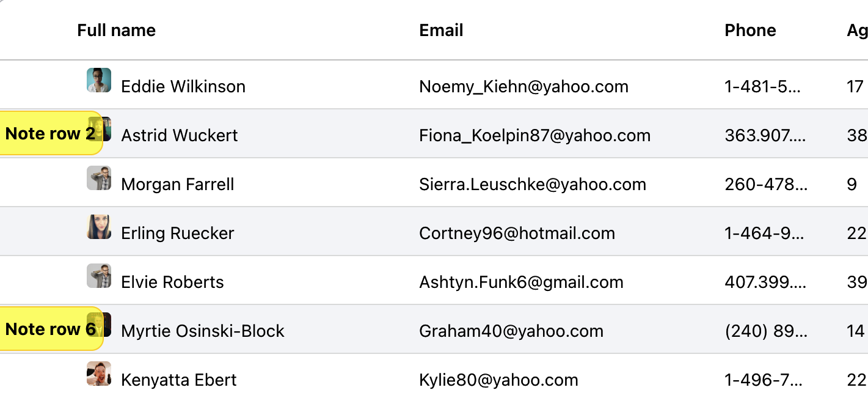This screenshot has width=868, height=401.
Task: Click email Fiona_Koelpin87@yahoo.com
Action: 534,135
